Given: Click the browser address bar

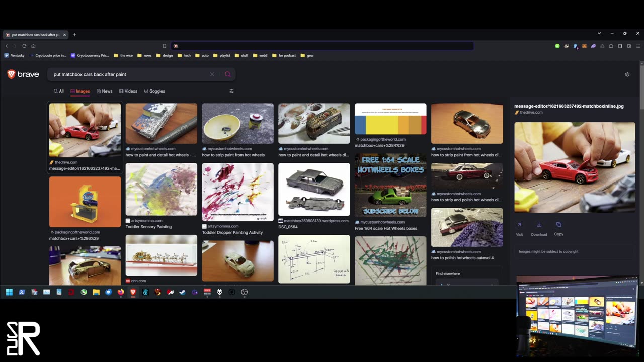Looking at the screenshot, I should (322, 46).
